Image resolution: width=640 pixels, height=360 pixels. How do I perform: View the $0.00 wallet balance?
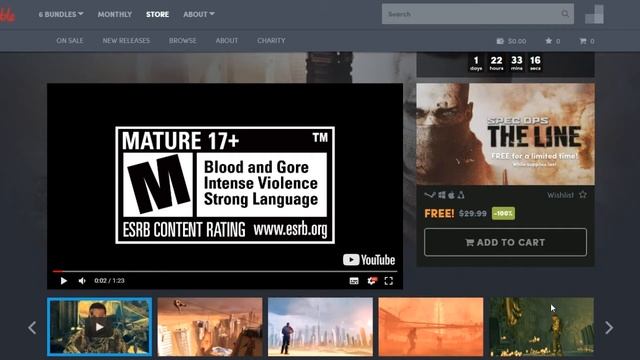pyautogui.click(x=511, y=41)
